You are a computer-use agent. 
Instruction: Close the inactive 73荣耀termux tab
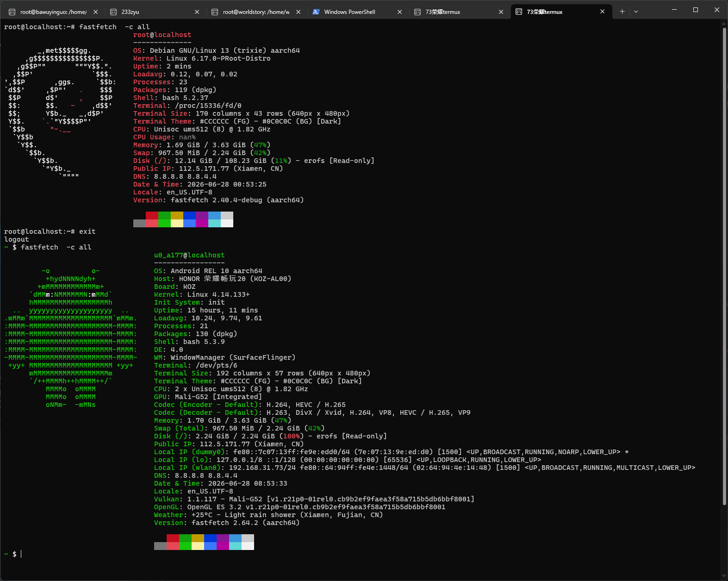point(501,12)
